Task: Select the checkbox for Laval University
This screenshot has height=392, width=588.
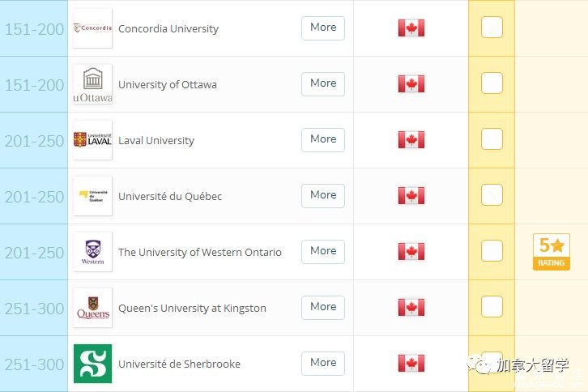Action: coord(492,139)
